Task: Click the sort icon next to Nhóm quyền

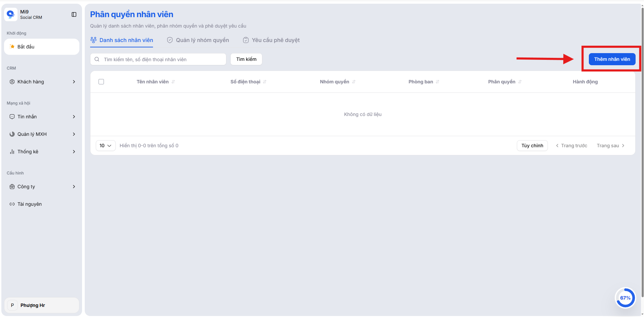Action: click(x=354, y=82)
